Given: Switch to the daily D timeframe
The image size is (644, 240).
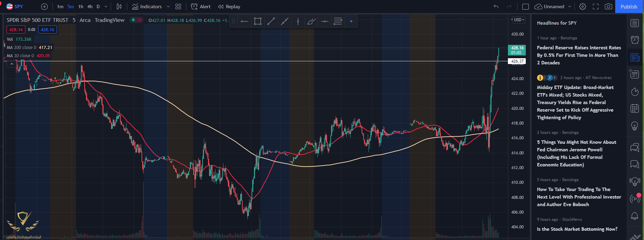Looking at the screenshot, I should tap(98, 7).
